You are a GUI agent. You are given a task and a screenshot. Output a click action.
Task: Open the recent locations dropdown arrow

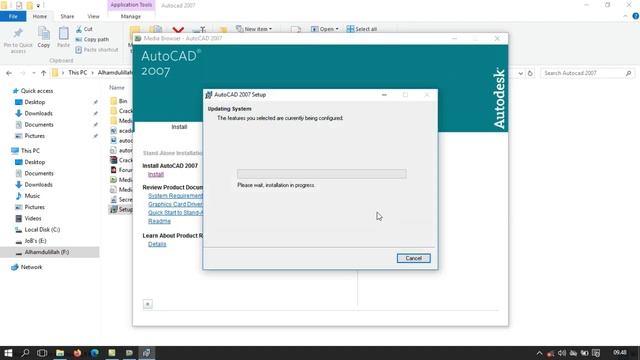click(33, 73)
